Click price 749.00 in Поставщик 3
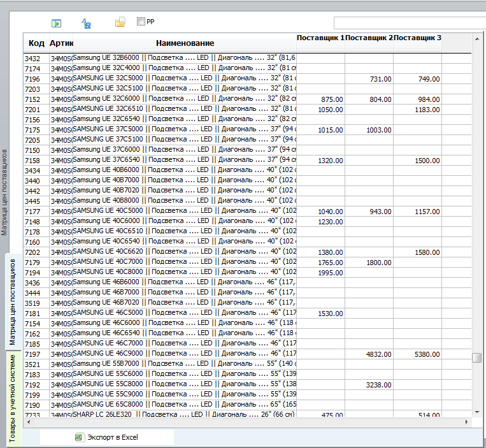The image size is (486, 448). click(429, 79)
